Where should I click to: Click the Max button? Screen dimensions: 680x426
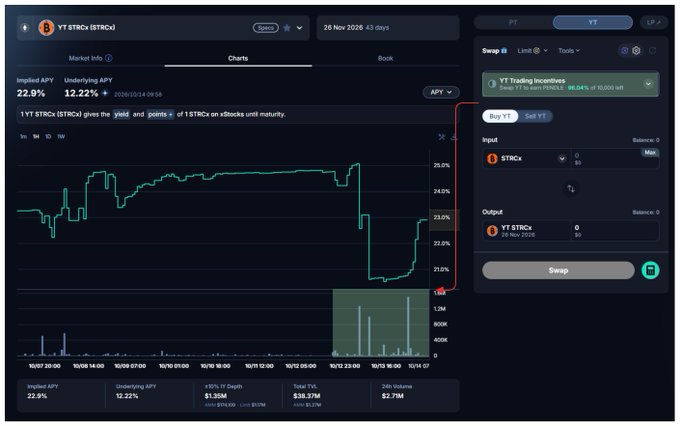pyautogui.click(x=650, y=152)
